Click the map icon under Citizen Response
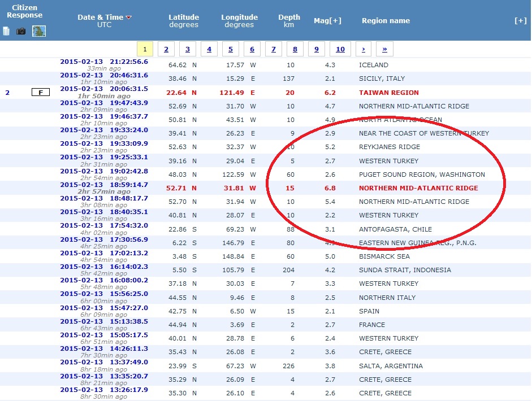The width and height of the screenshot is (532, 401). 39,31
